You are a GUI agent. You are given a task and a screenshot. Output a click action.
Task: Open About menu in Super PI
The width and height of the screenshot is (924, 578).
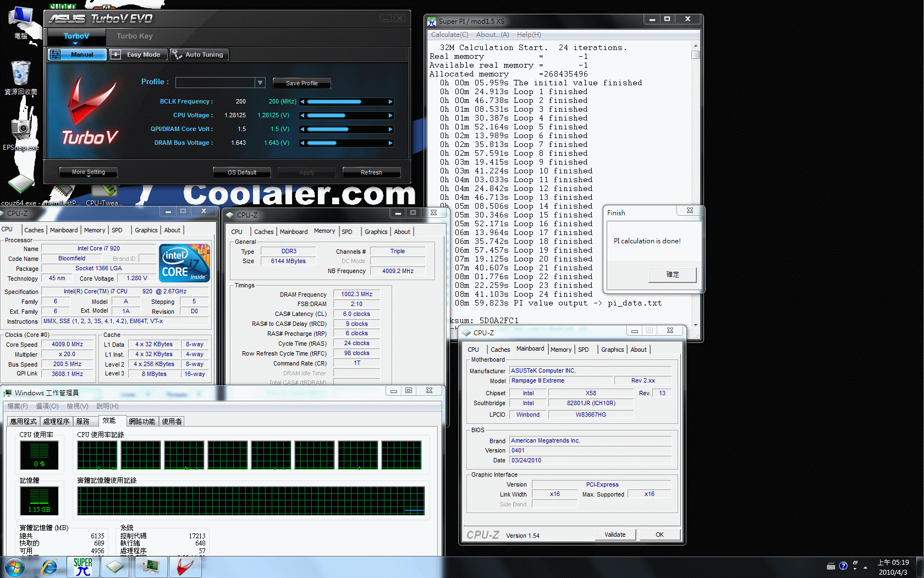[492, 35]
